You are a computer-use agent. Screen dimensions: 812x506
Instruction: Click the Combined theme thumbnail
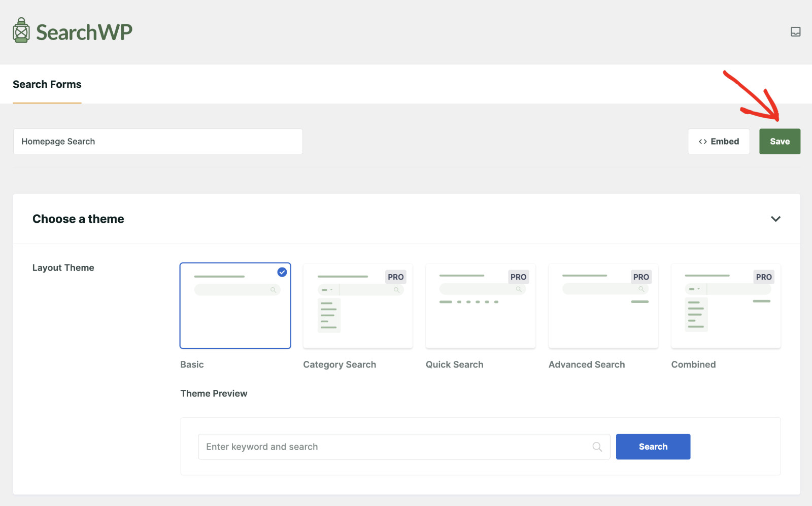(x=725, y=306)
